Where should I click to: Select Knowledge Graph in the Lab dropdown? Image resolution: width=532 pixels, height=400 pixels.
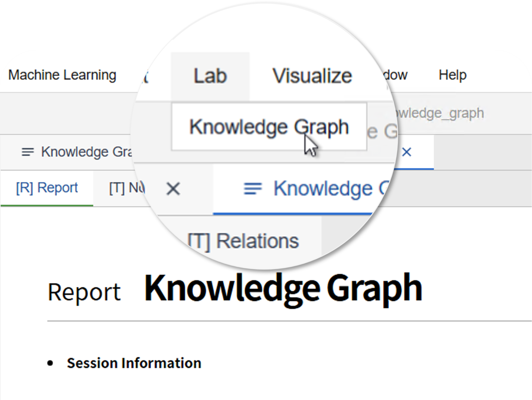pyautogui.click(x=269, y=127)
